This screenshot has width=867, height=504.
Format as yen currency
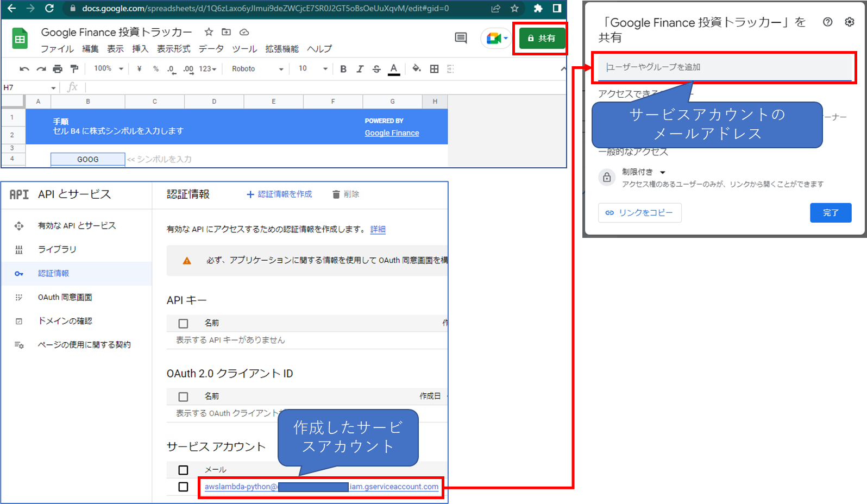pyautogui.click(x=140, y=69)
